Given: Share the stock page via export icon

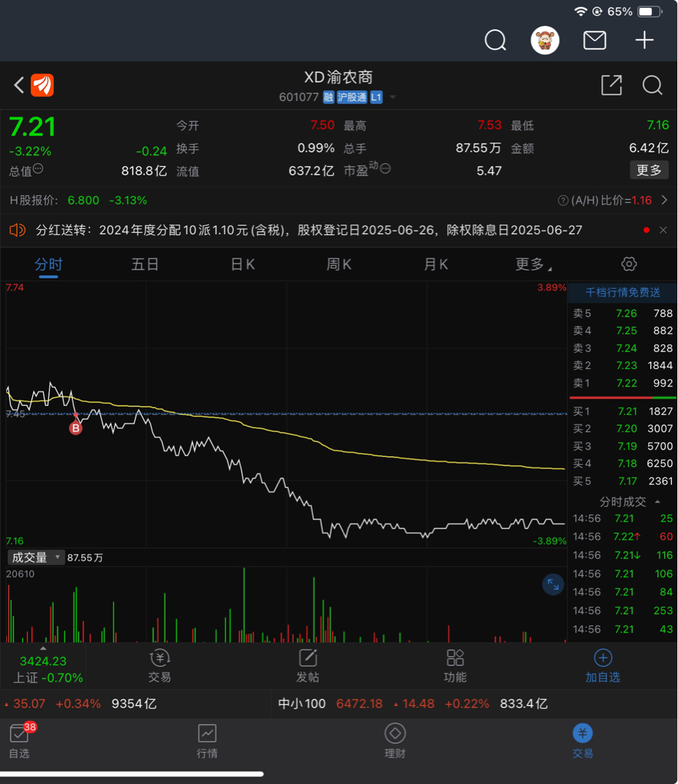Looking at the screenshot, I should 611,86.
